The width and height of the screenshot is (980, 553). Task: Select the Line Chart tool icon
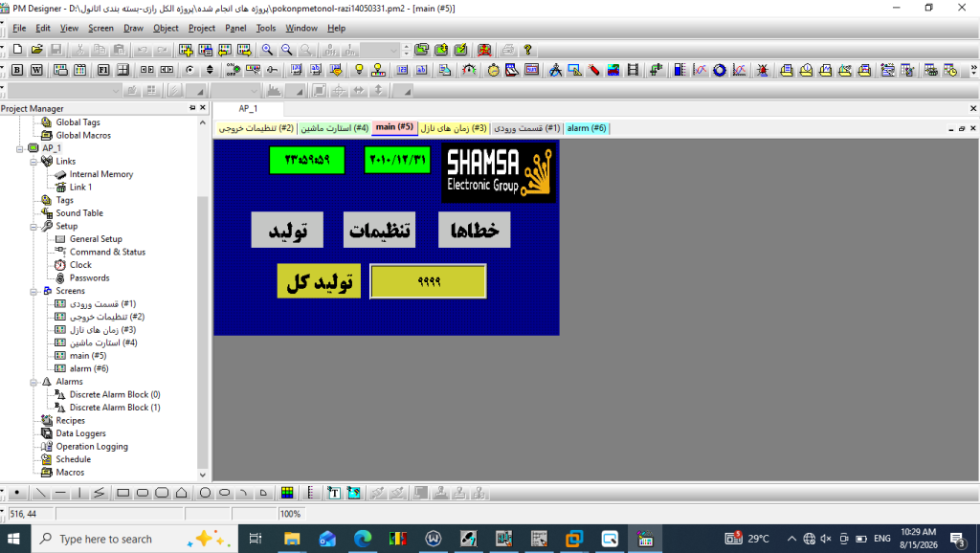(700, 70)
